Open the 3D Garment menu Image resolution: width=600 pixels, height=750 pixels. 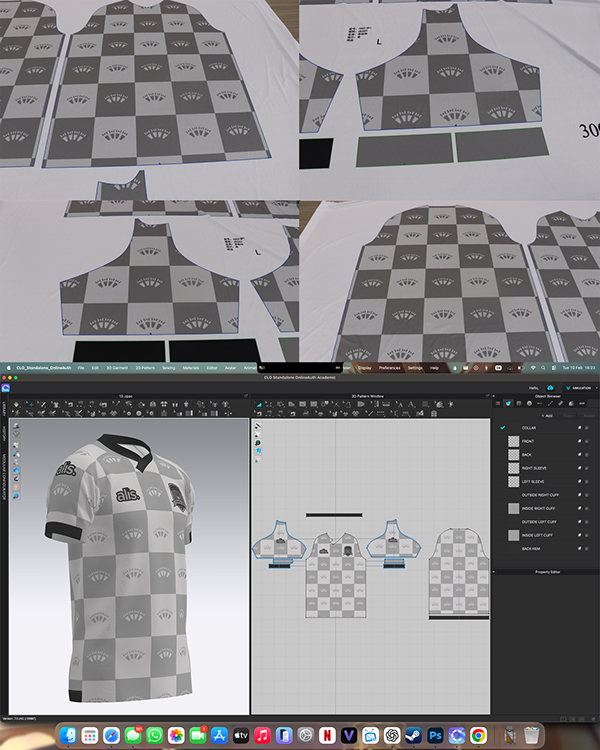pyautogui.click(x=117, y=368)
